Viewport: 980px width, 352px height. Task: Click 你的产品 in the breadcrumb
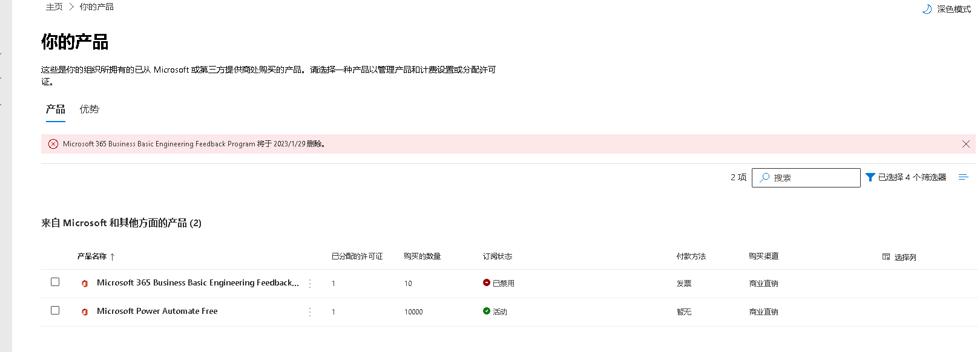tap(97, 7)
